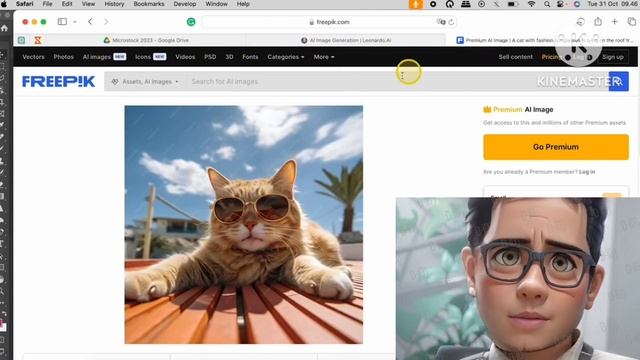Click the Grammarly extension icon

(x=191, y=22)
